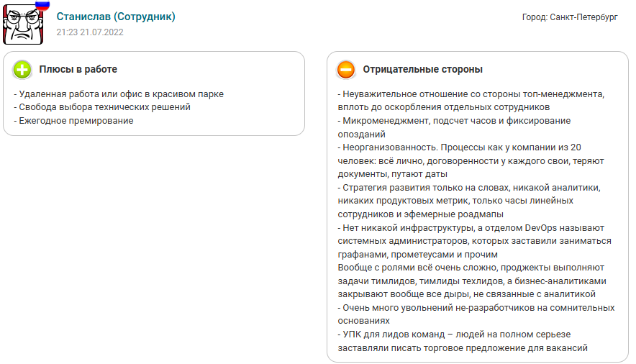Click the Очень много увольнений line

click(x=476, y=308)
